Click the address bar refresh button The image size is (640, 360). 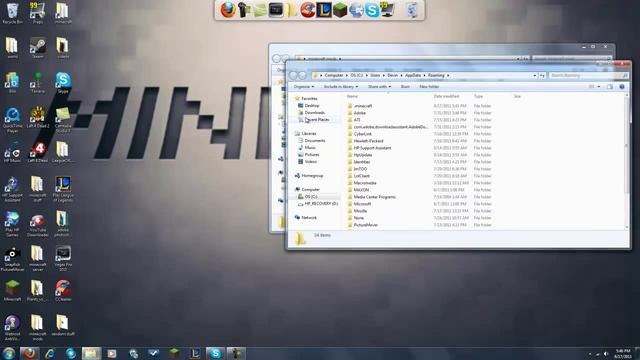click(x=542, y=76)
